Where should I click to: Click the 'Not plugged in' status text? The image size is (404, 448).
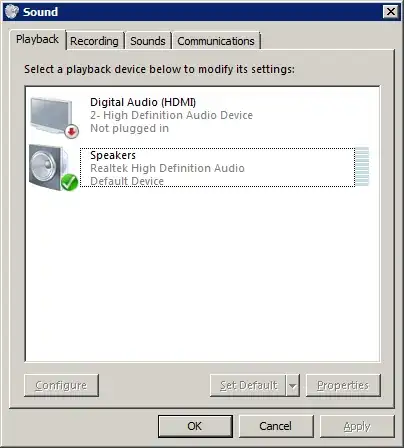pos(129,128)
